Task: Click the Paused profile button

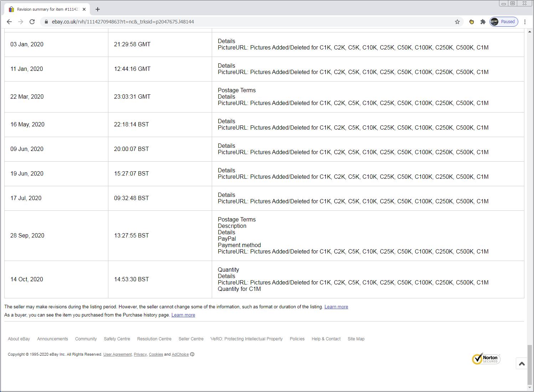Action: tap(504, 22)
